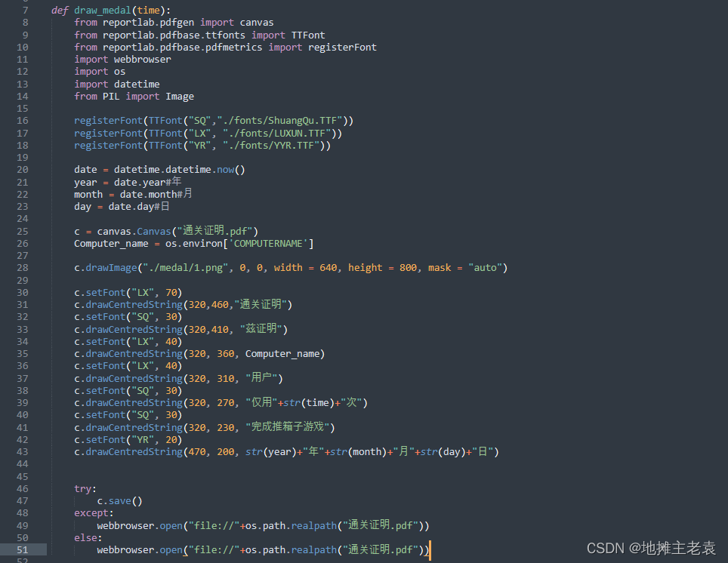Image resolution: width=728 pixels, height=563 pixels.
Task: Click registerFont at end of import line 10
Action: point(342,48)
